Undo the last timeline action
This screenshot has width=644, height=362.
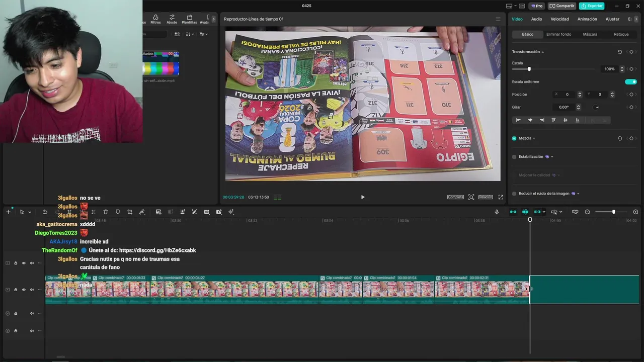(45, 212)
